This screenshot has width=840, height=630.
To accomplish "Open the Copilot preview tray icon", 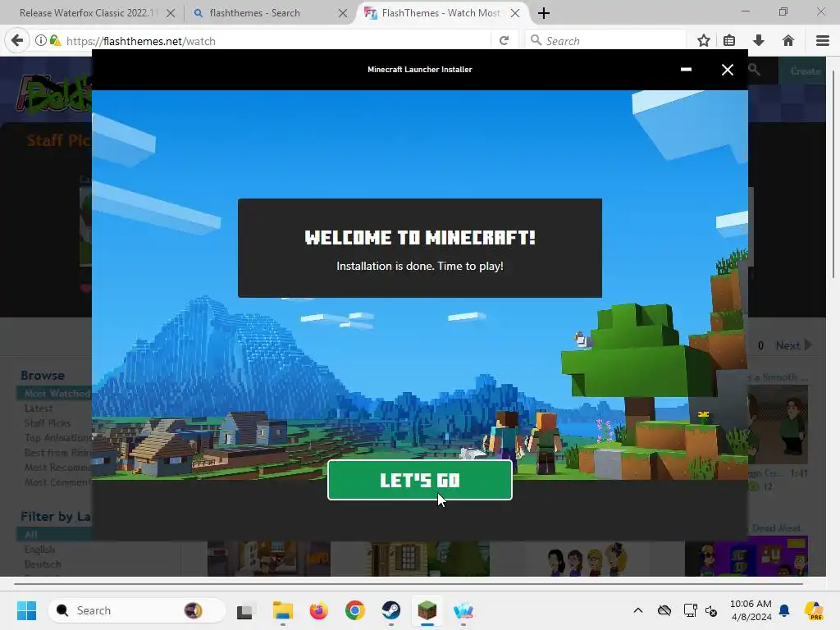I will [814, 610].
